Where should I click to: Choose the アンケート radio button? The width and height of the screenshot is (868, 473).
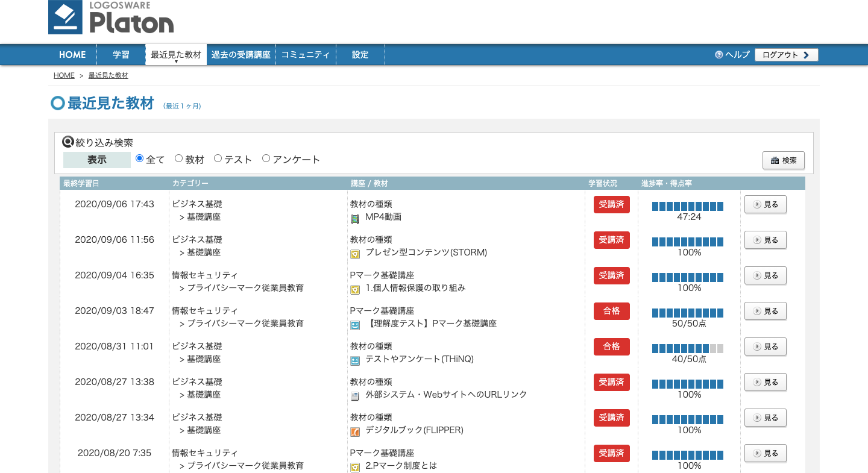pyautogui.click(x=266, y=158)
